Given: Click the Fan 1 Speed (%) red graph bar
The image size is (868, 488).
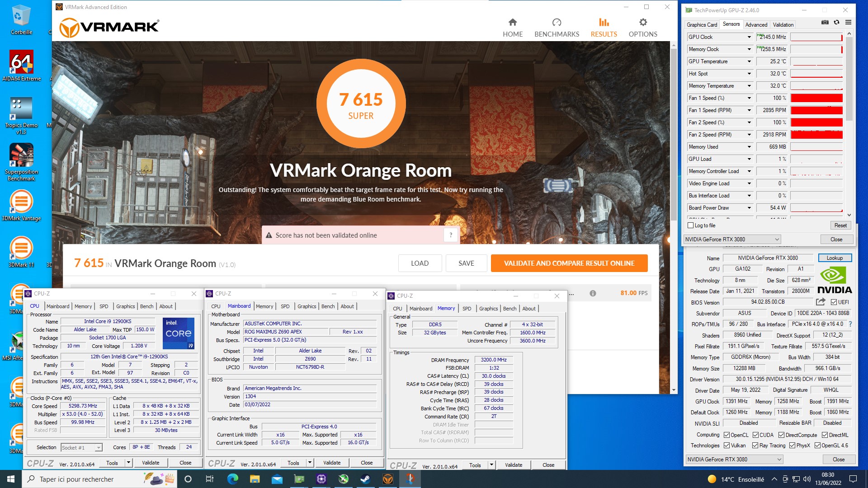Looking at the screenshot, I should [x=816, y=98].
